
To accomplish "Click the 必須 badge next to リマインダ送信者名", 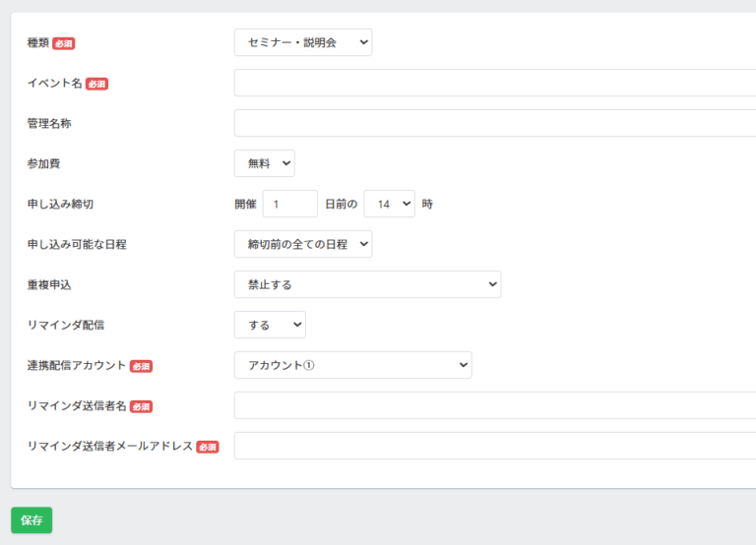I will pos(142,406).
